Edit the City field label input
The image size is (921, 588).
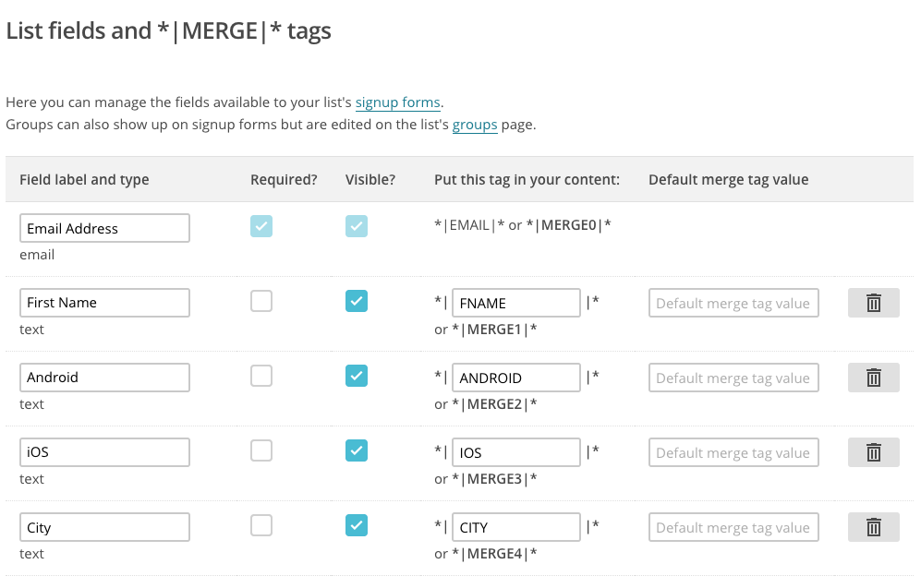click(x=104, y=527)
